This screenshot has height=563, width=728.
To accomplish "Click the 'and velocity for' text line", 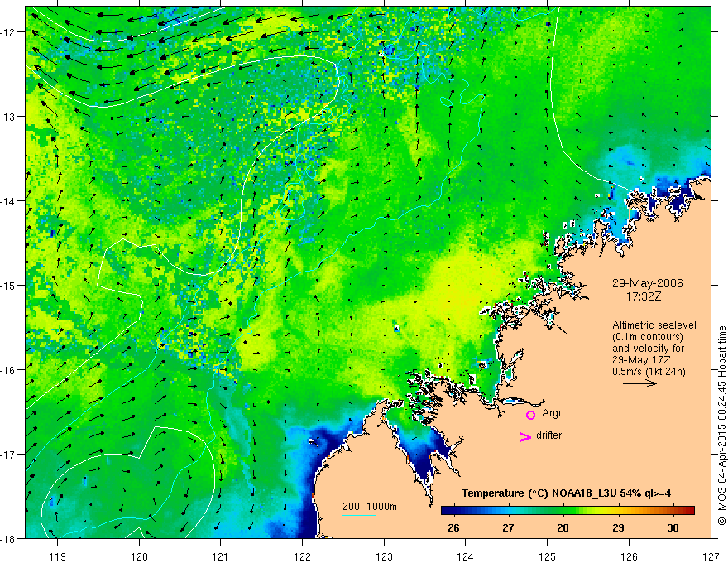I will [x=648, y=349].
